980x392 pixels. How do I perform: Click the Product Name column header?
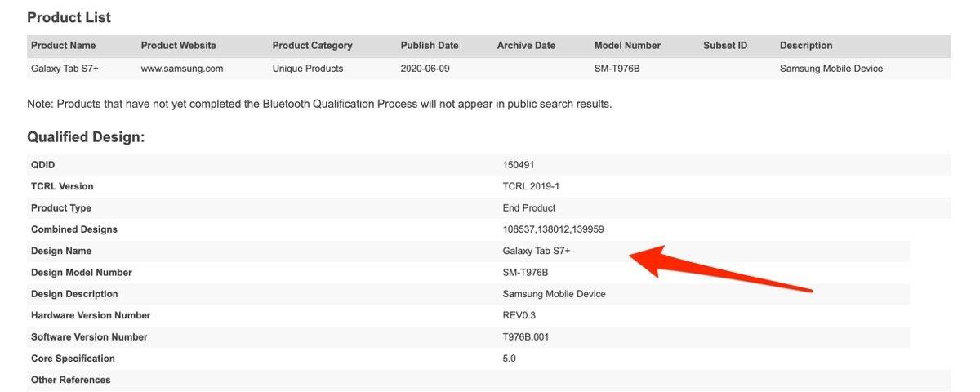[63, 46]
